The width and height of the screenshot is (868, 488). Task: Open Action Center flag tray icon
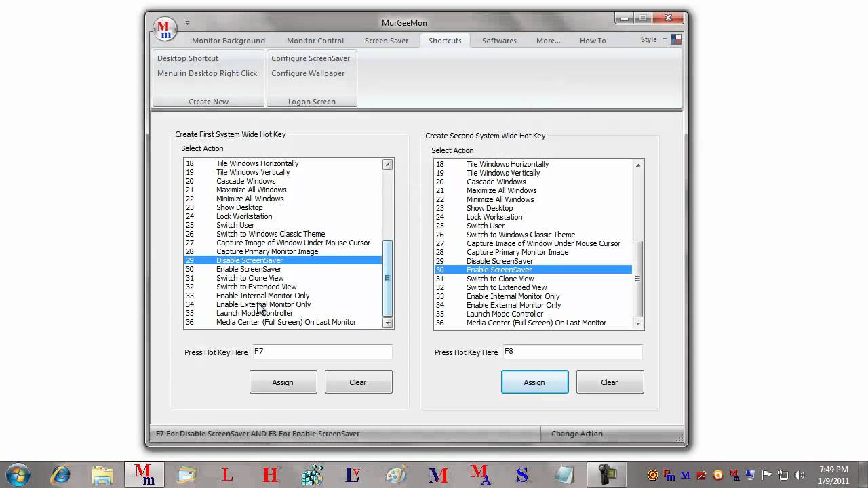coord(767,475)
